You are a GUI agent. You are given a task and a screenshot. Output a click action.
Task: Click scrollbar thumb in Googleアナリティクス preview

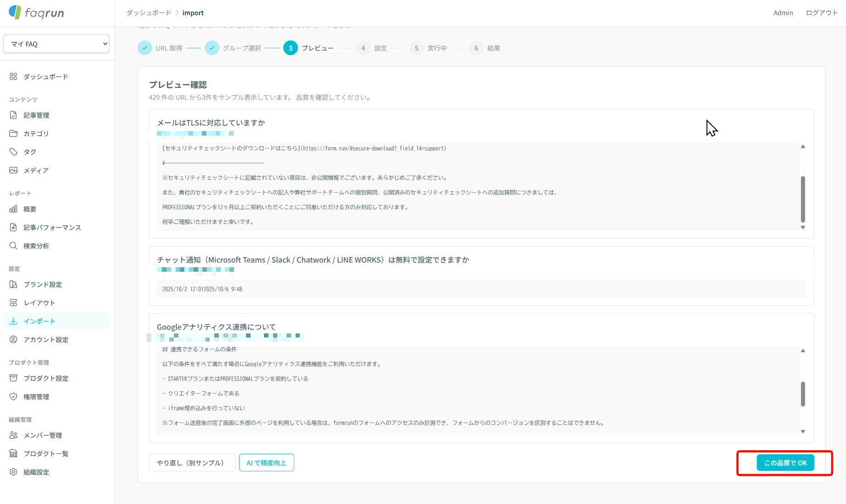point(803,394)
